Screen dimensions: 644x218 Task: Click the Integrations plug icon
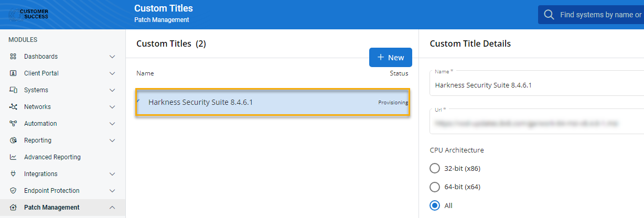[14, 174]
